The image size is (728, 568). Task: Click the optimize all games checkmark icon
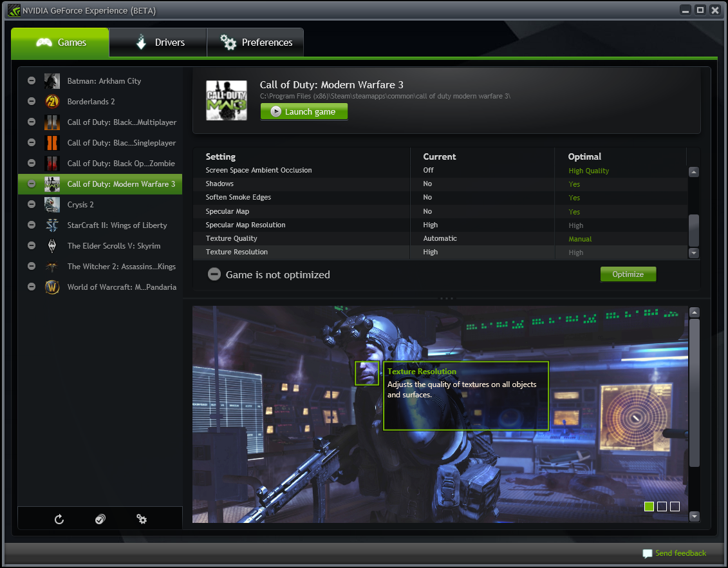pos(100,518)
